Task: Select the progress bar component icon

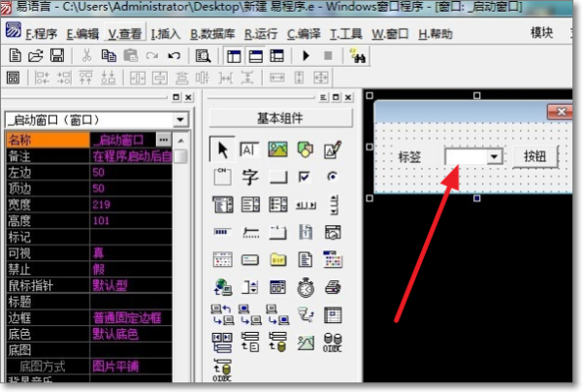Action: pyautogui.click(x=222, y=232)
